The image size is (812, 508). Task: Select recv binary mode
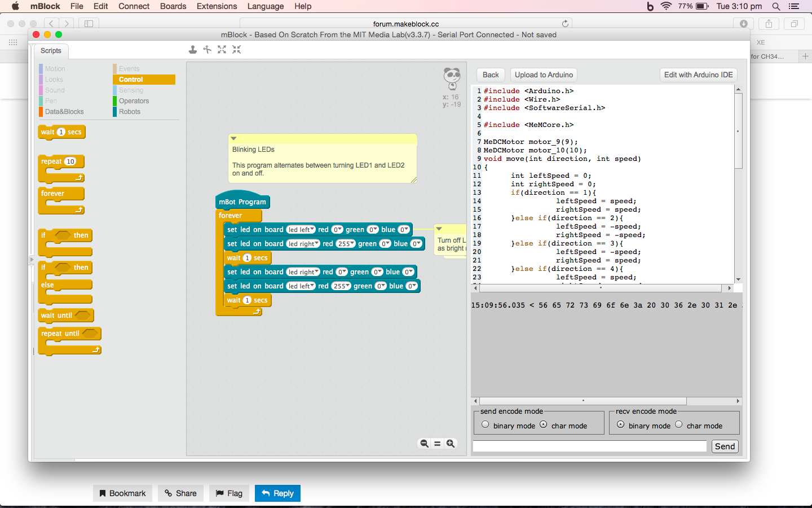pos(621,424)
